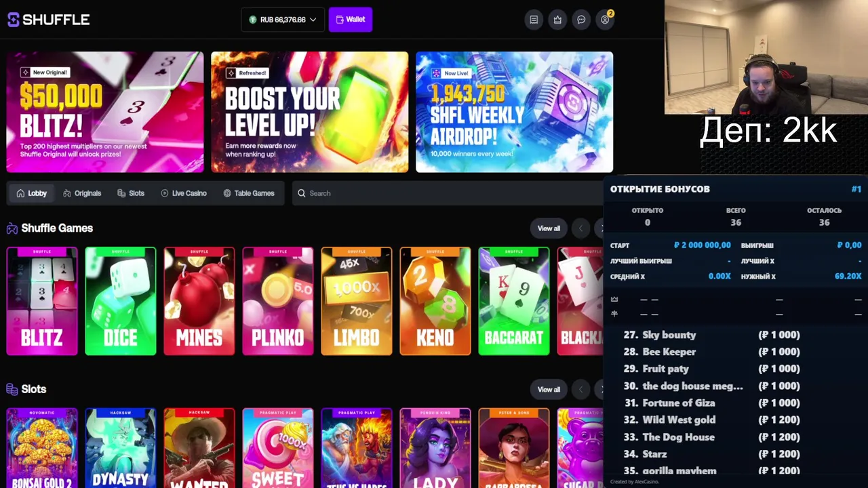Click previous arrow in Slots row

pyautogui.click(x=580, y=390)
